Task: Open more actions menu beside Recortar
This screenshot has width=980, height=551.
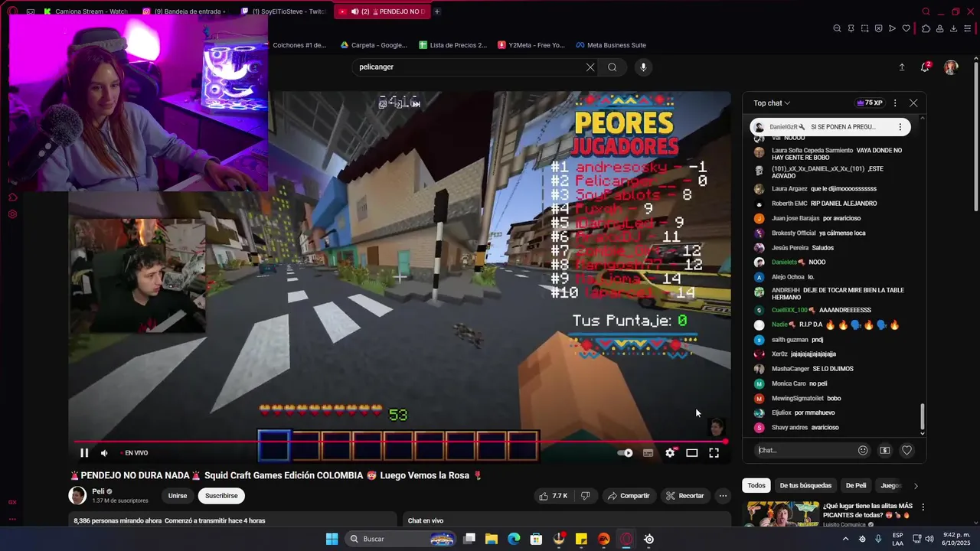Action: pyautogui.click(x=723, y=496)
